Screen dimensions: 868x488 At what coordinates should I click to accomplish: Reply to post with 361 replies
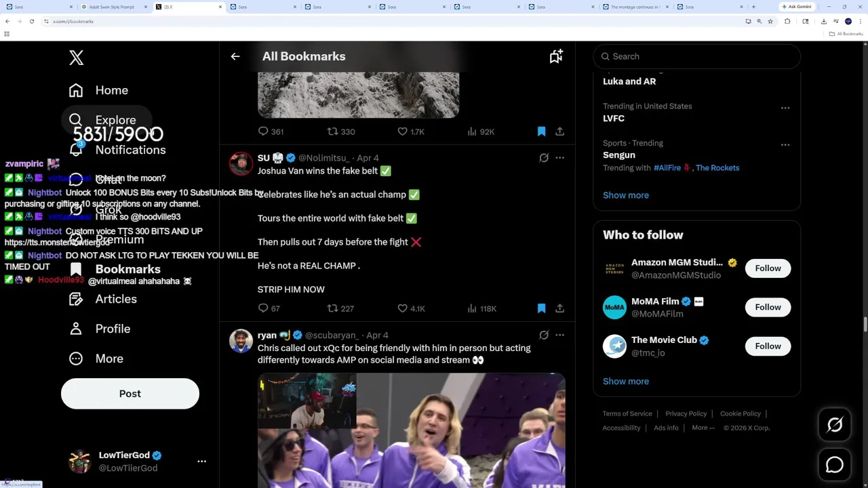click(x=271, y=131)
